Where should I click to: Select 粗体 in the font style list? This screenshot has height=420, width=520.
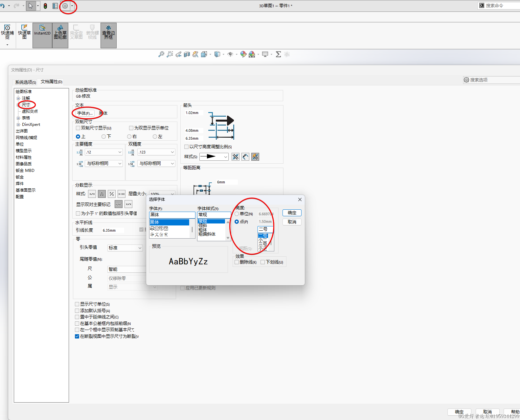203,230
